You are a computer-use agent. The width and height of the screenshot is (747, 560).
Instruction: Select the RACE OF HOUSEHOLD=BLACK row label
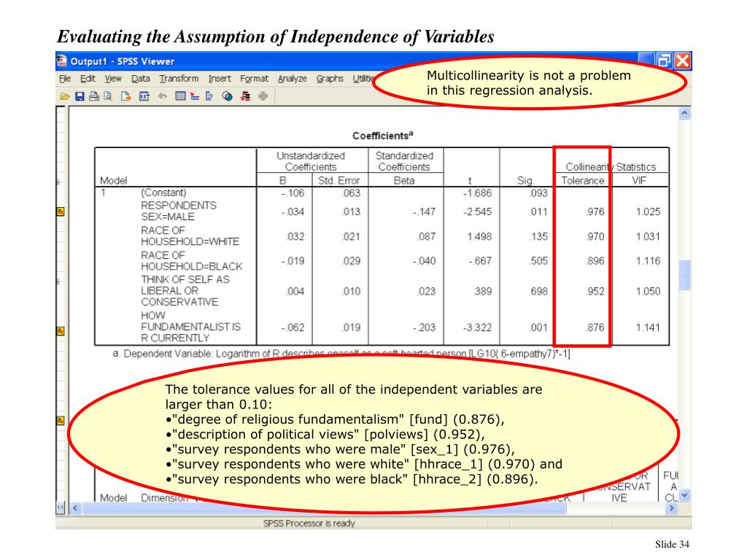[192, 260]
